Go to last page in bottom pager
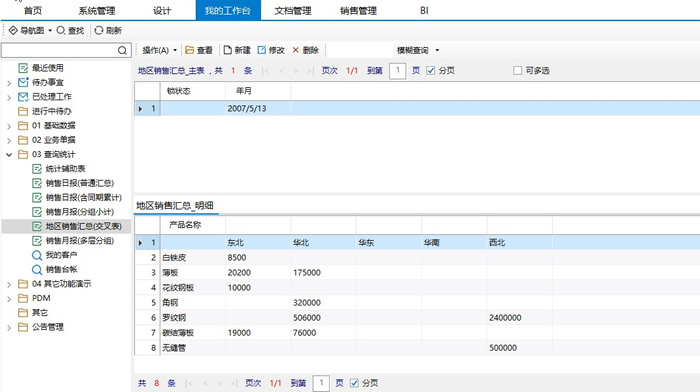 233,383
